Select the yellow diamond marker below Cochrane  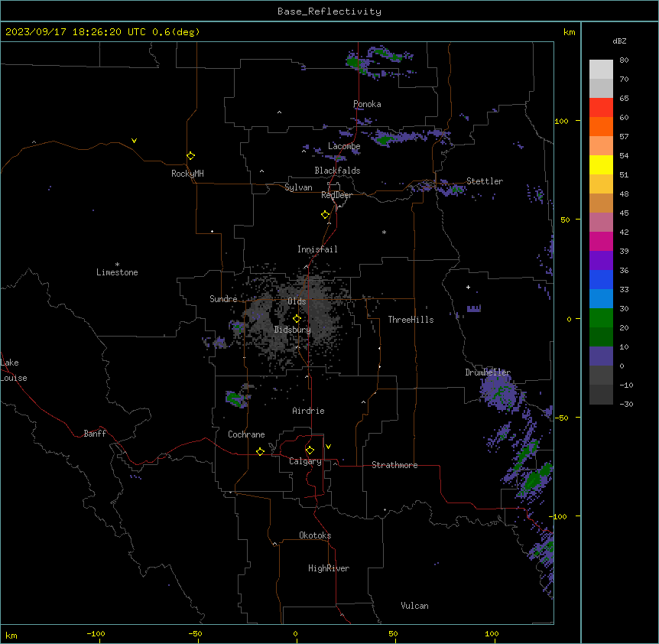click(260, 451)
